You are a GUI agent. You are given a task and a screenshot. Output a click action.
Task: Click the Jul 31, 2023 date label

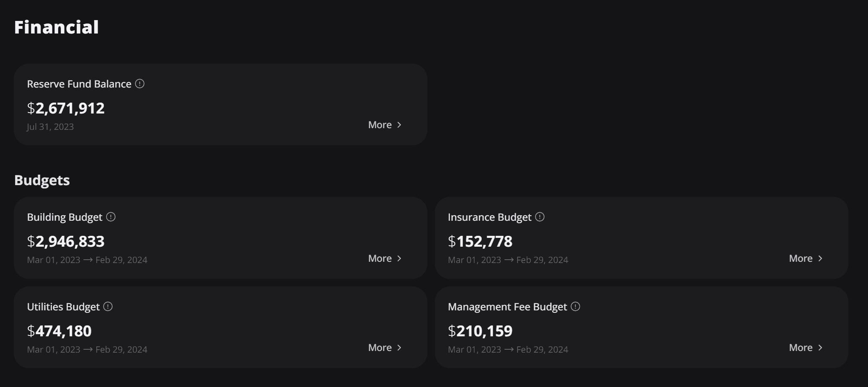[50, 127]
